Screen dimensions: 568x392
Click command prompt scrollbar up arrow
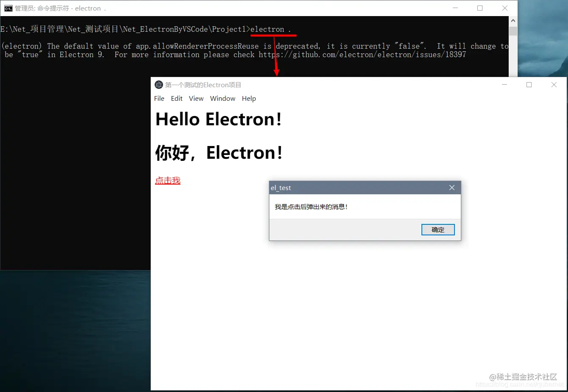pos(513,20)
